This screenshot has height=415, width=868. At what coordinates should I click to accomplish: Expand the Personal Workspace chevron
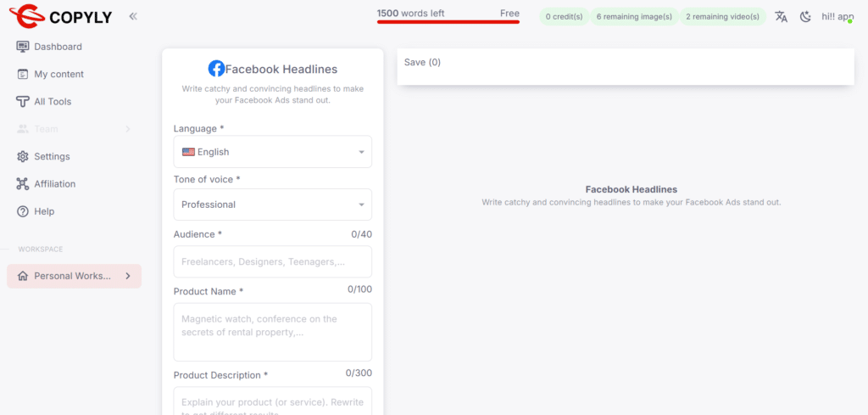tap(128, 276)
